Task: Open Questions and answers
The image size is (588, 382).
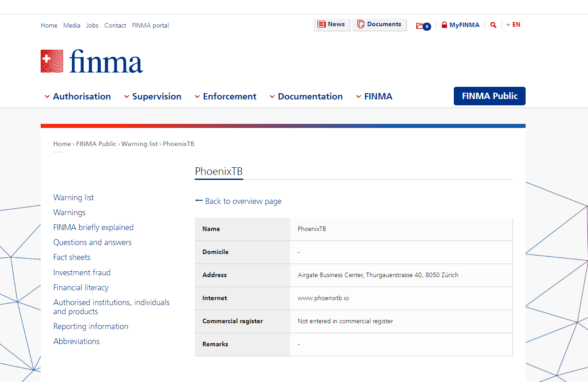Action: pos(92,242)
